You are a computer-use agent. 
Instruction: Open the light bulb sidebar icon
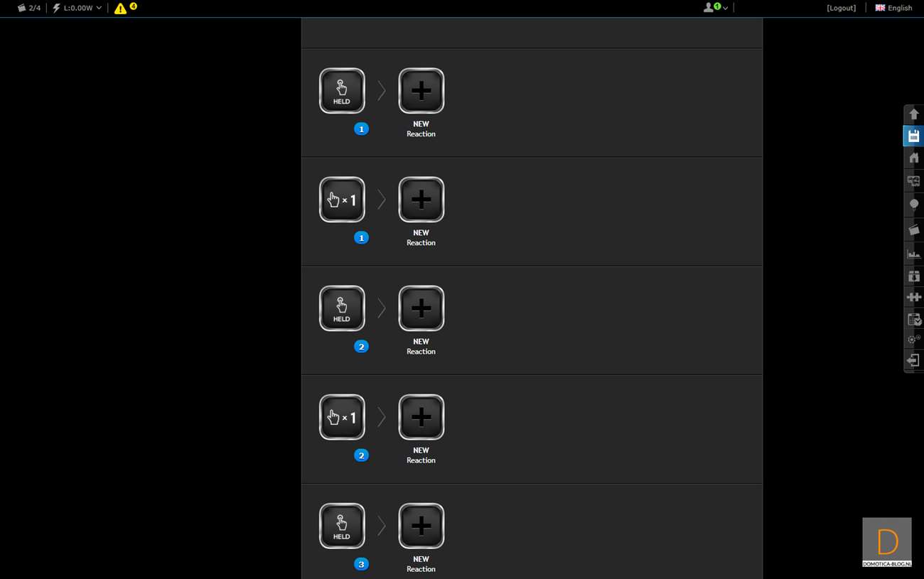[913, 205]
